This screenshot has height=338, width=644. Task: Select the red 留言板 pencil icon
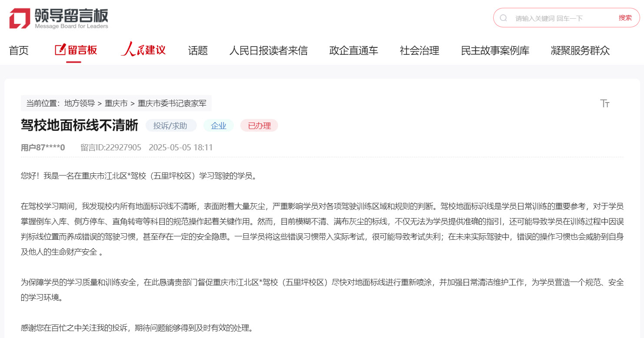(61, 50)
